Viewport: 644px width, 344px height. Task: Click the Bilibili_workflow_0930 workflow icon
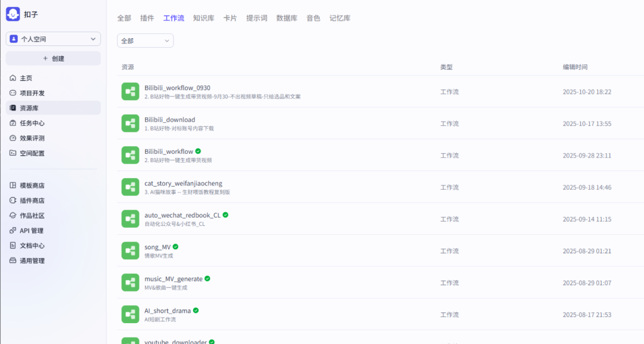(x=130, y=92)
